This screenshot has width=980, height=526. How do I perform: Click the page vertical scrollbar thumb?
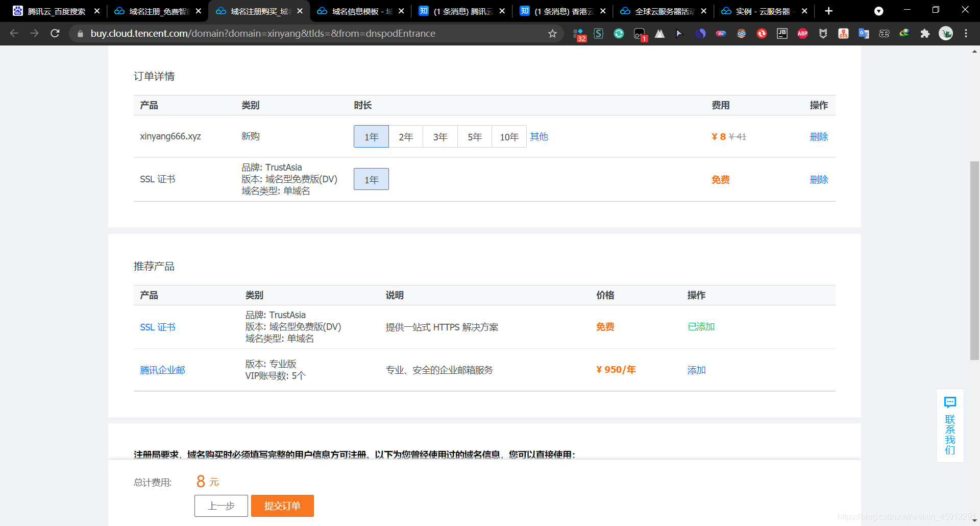pyautogui.click(x=974, y=260)
